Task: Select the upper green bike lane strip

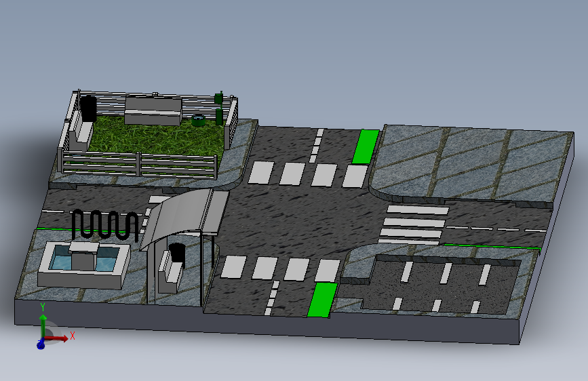Action: tap(366, 146)
